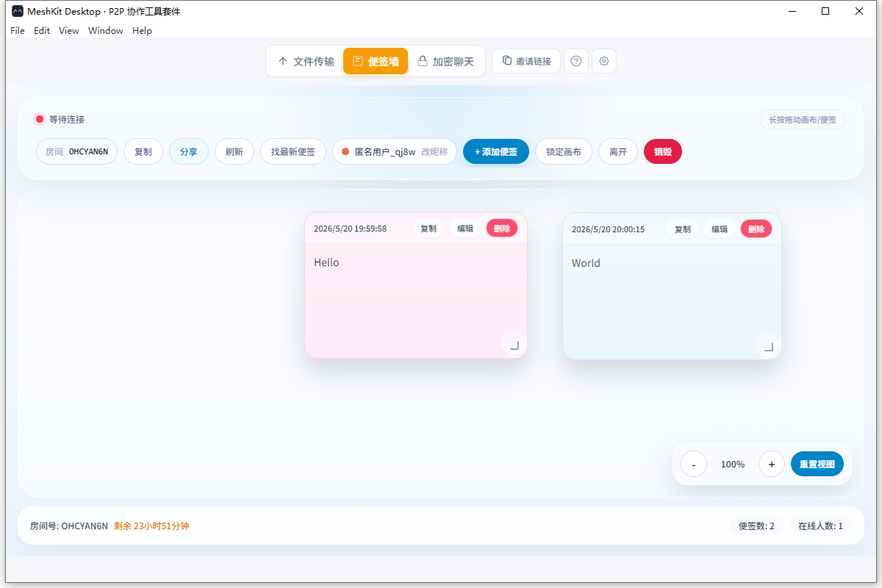Click 改昵称 to change nickname
This screenshot has width=882, height=588.
click(434, 151)
